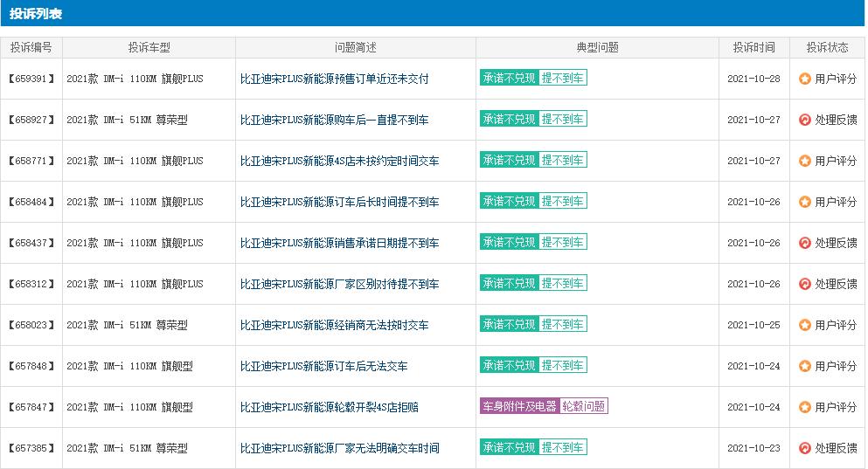Click the 处理反馈 status text for 657385
Image resolution: width=868 pixels, height=469 pixels.
836,448
